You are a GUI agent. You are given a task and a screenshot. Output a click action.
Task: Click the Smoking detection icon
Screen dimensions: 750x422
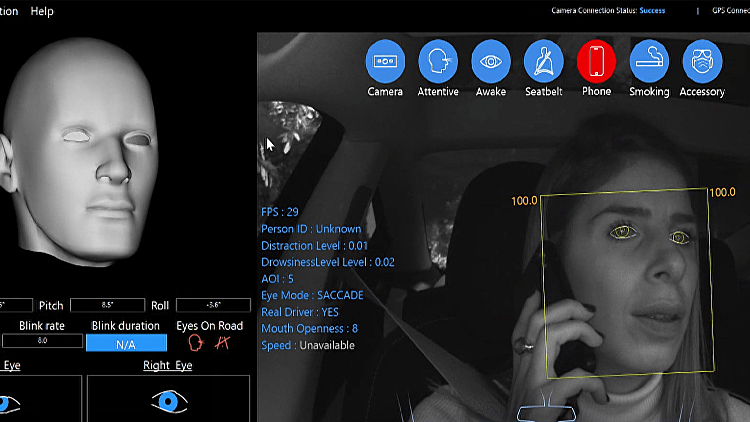click(x=649, y=61)
